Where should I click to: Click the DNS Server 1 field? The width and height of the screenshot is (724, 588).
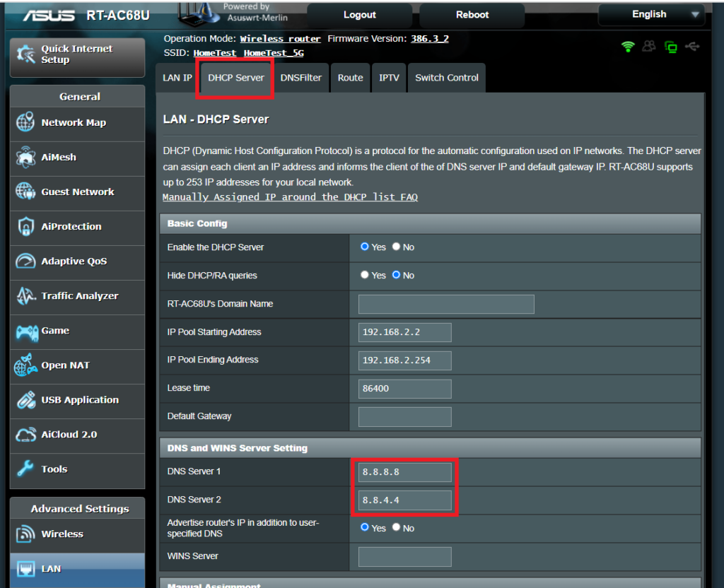[x=405, y=472]
